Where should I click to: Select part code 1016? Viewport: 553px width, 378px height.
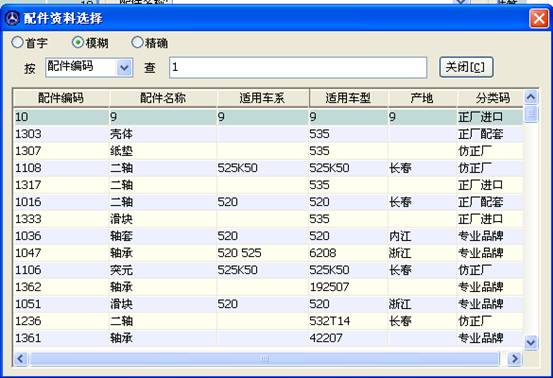[28, 202]
